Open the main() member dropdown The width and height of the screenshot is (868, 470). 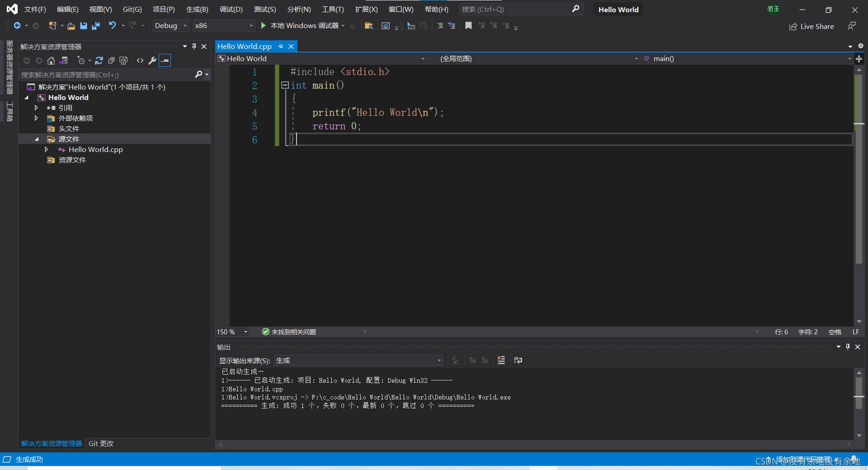tap(747, 59)
